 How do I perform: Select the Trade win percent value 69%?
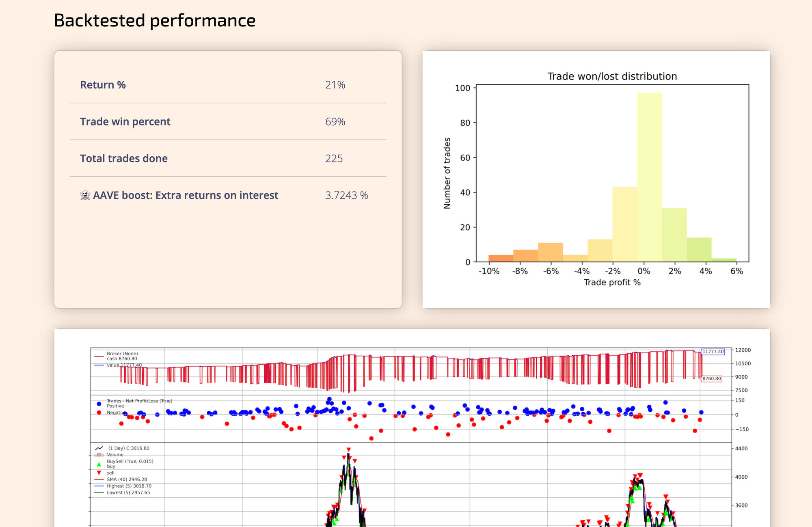[x=335, y=122]
